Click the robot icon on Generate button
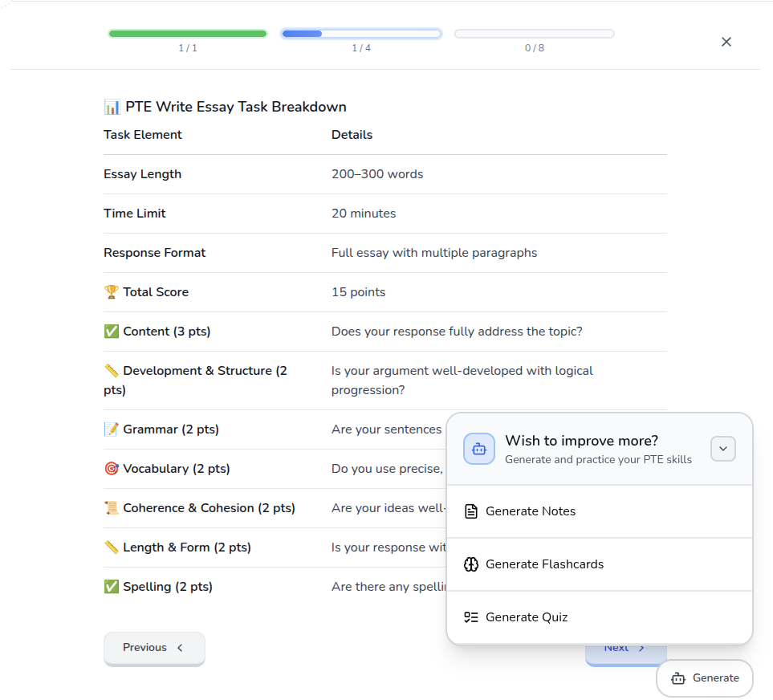 678,678
